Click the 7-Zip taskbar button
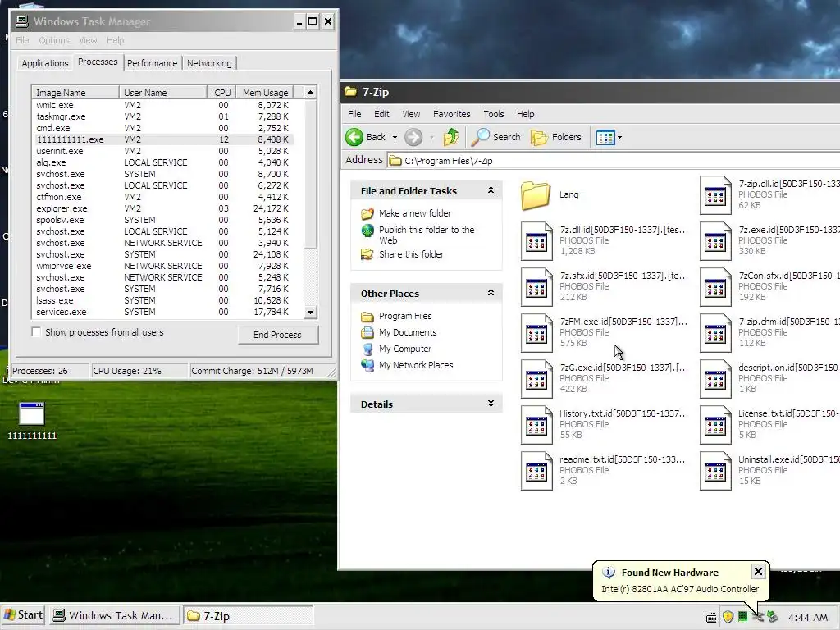 click(x=248, y=616)
